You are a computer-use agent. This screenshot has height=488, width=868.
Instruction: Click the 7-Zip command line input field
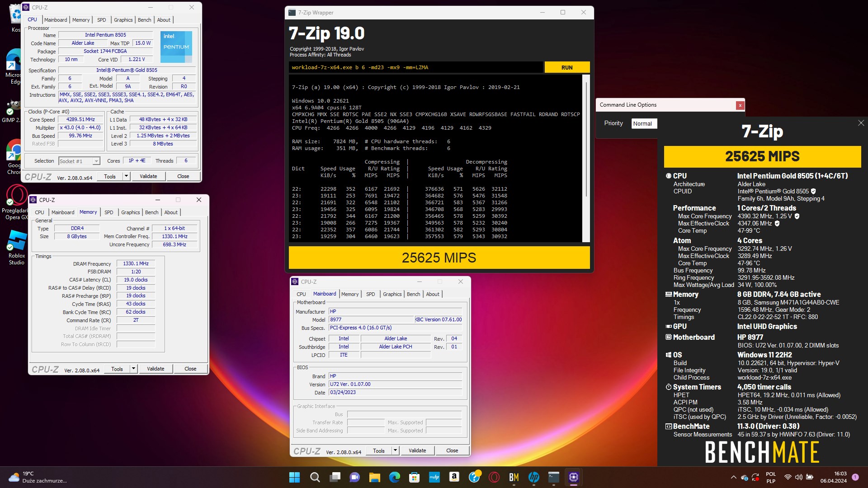(415, 67)
